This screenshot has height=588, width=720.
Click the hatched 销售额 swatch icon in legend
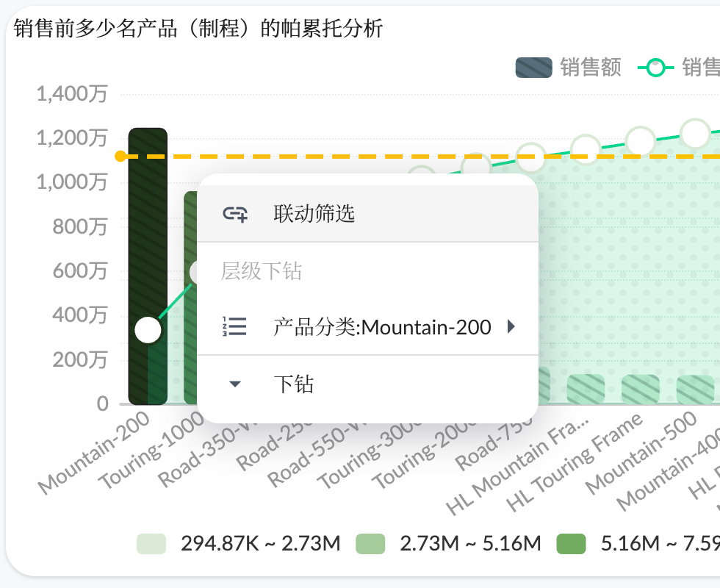pos(534,67)
